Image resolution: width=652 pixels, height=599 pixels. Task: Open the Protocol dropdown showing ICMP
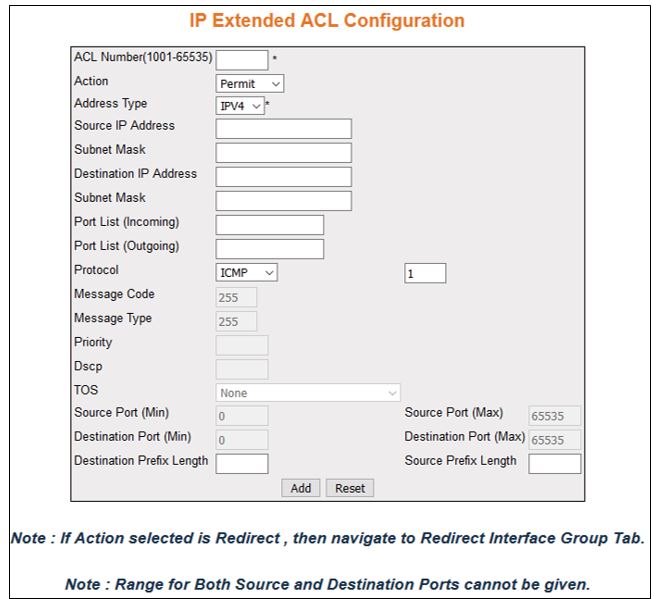coord(247,273)
